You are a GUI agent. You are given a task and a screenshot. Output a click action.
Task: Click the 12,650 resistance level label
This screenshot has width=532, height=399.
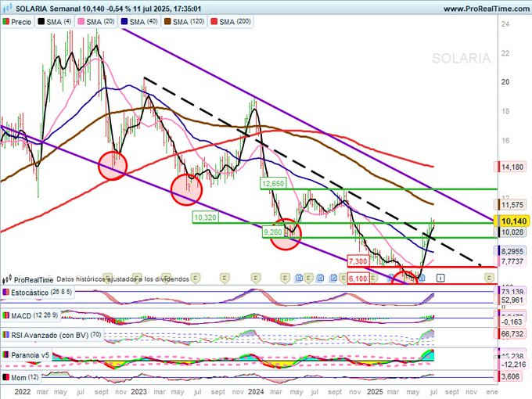[x=273, y=184]
